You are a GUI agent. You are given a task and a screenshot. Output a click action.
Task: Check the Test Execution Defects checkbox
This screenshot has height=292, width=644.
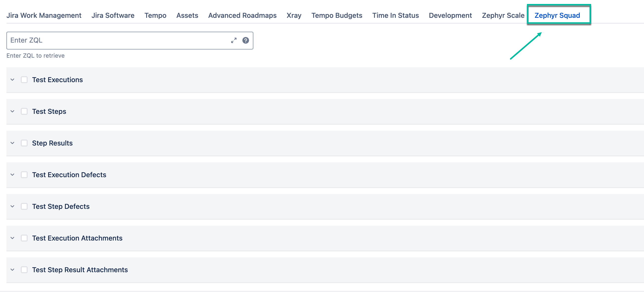pyautogui.click(x=24, y=175)
